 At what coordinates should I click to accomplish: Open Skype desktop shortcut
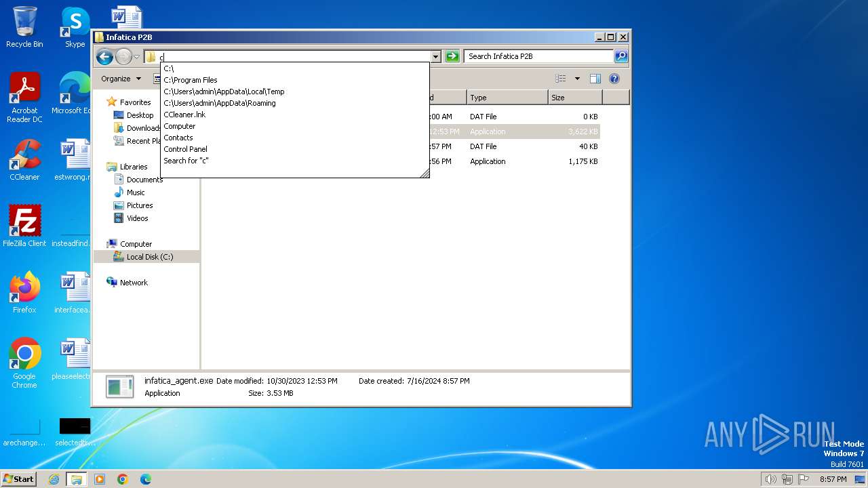75,27
